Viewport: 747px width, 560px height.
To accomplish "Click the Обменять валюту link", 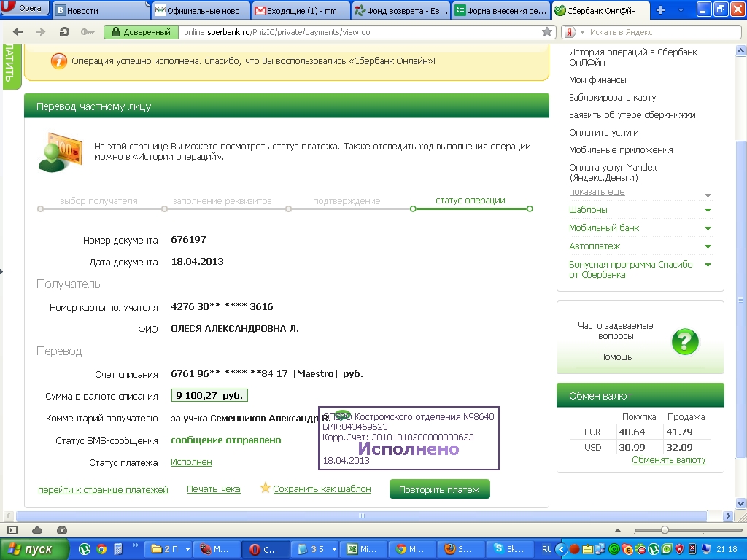I will pyautogui.click(x=668, y=460).
